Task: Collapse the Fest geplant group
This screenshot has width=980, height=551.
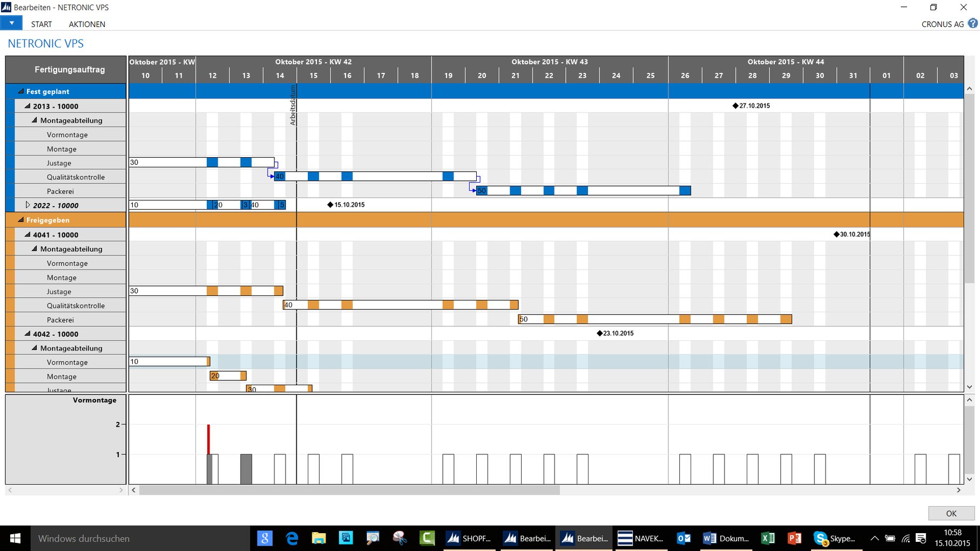Action: 21,91
